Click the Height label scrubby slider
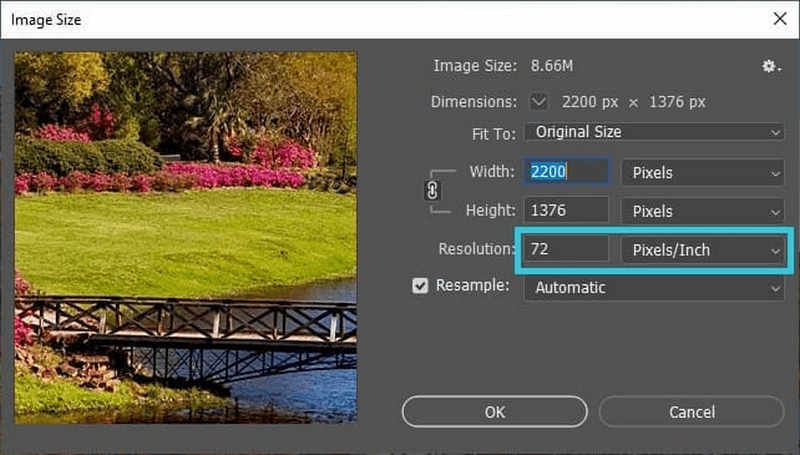The width and height of the screenshot is (800, 455). click(x=490, y=211)
